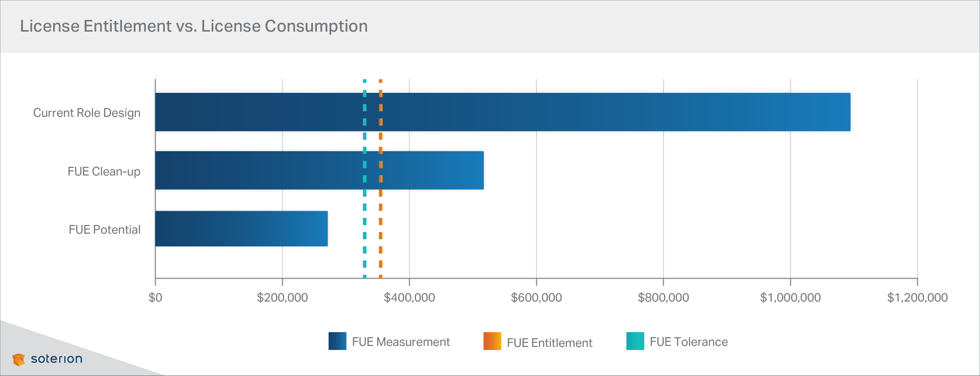
Task: Click the $400,000 x-axis tick label
Action: pyautogui.click(x=409, y=297)
